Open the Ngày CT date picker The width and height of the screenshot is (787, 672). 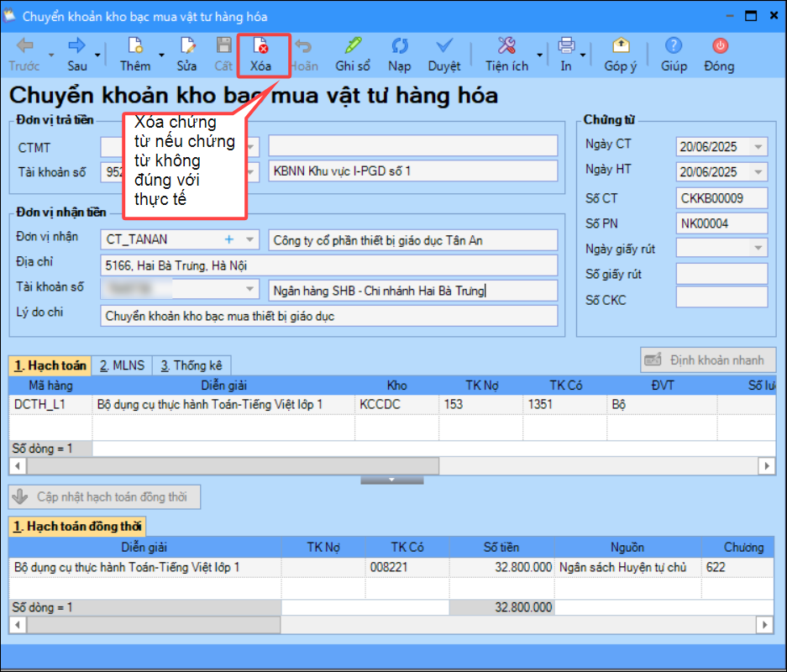pos(758,147)
